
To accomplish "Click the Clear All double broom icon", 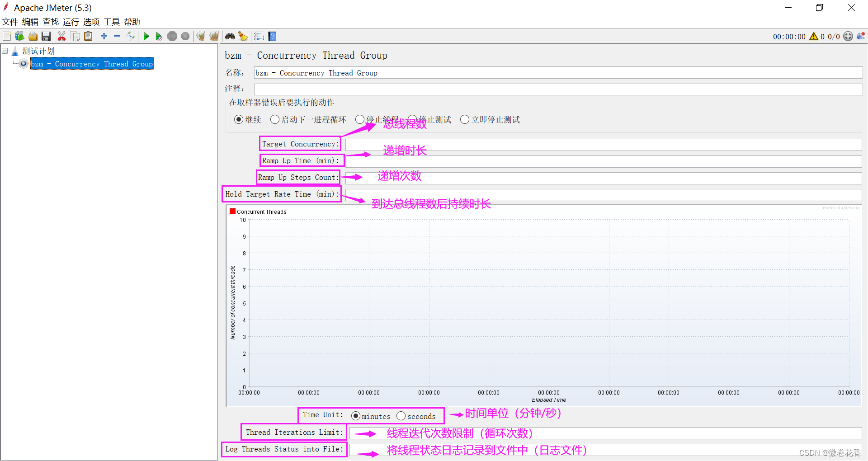I will (x=214, y=36).
